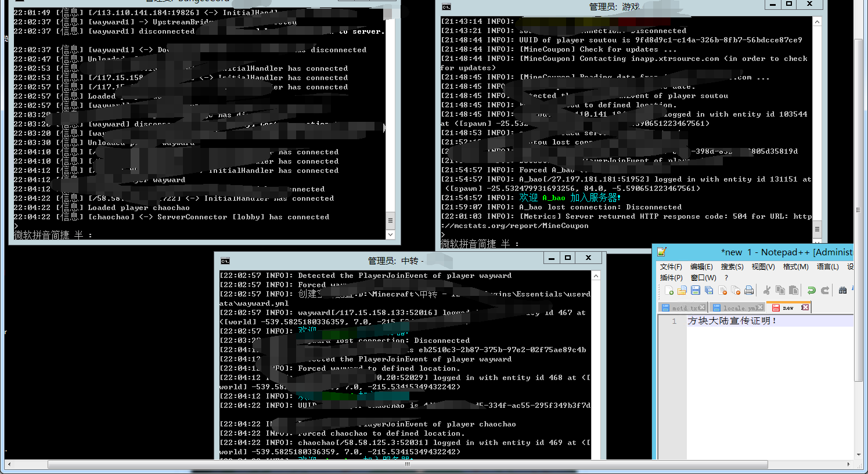Viewport: 868px width, 474px height.
Task: Click the Cut scissors icon in Notepad++
Action: pos(767,290)
